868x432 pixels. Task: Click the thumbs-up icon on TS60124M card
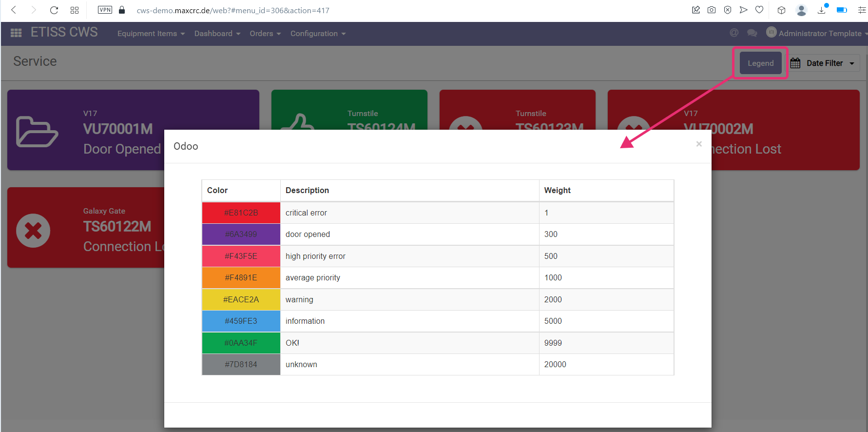(298, 122)
